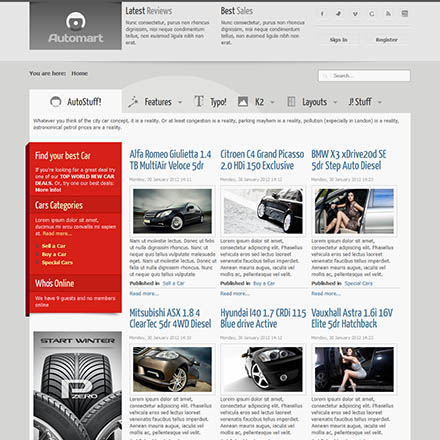Click the Automart steering wheel logo
Viewport: 440px width, 440px height.
click(76, 21)
